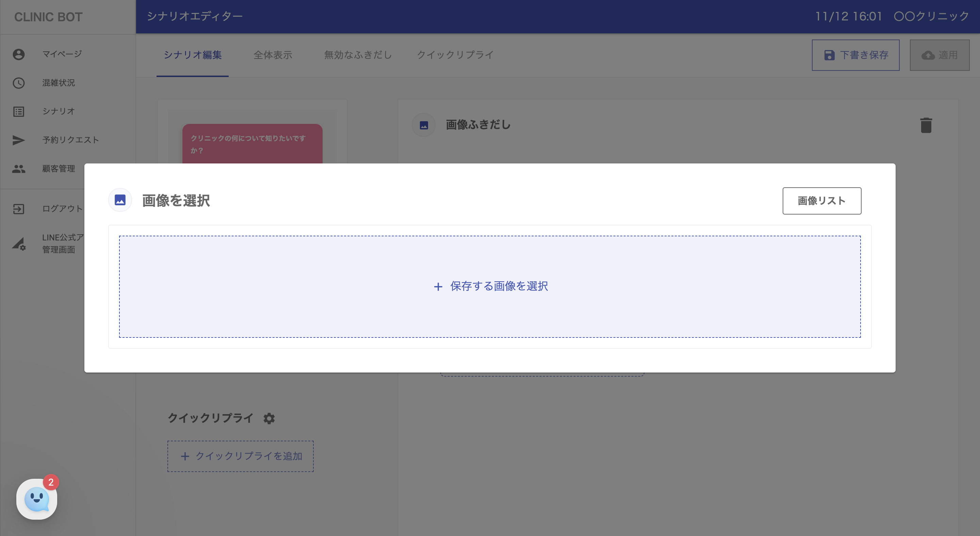Delete the image bubble with trash icon
980x536 pixels.
click(926, 125)
